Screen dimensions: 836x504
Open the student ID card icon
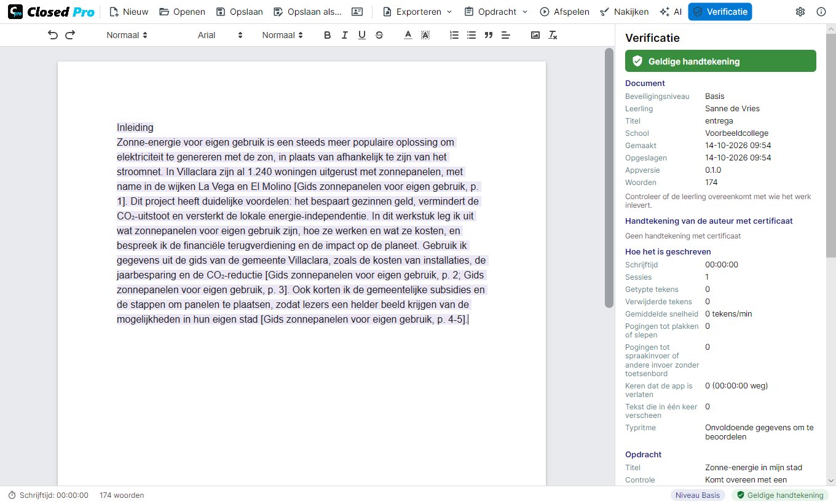357,12
